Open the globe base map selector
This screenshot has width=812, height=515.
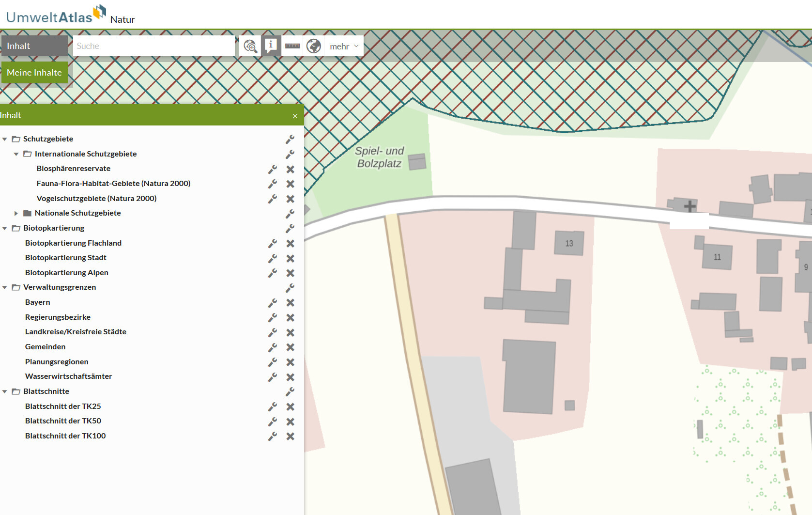point(314,46)
